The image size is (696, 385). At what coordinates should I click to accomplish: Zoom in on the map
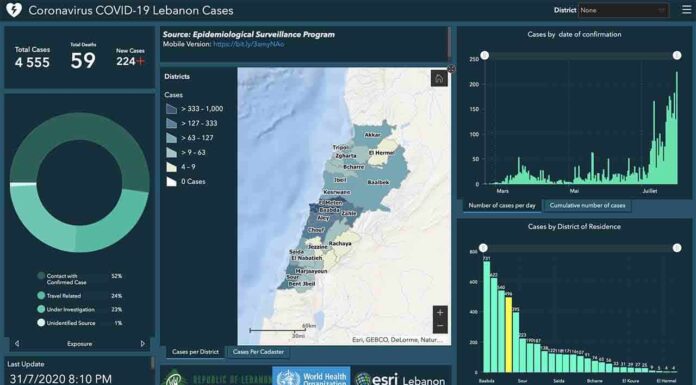pyautogui.click(x=440, y=313)
